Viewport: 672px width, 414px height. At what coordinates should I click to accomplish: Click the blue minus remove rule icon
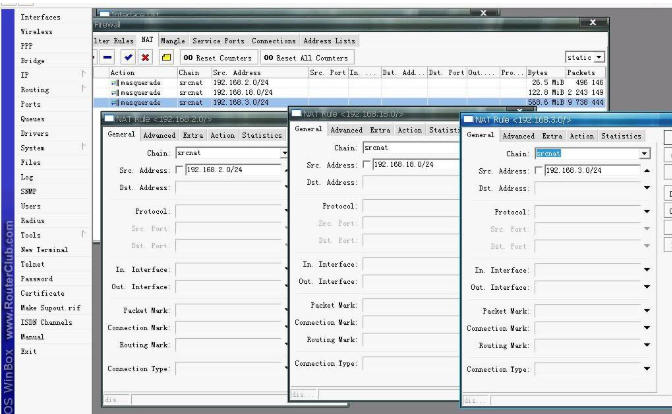(x=107, y=58)
